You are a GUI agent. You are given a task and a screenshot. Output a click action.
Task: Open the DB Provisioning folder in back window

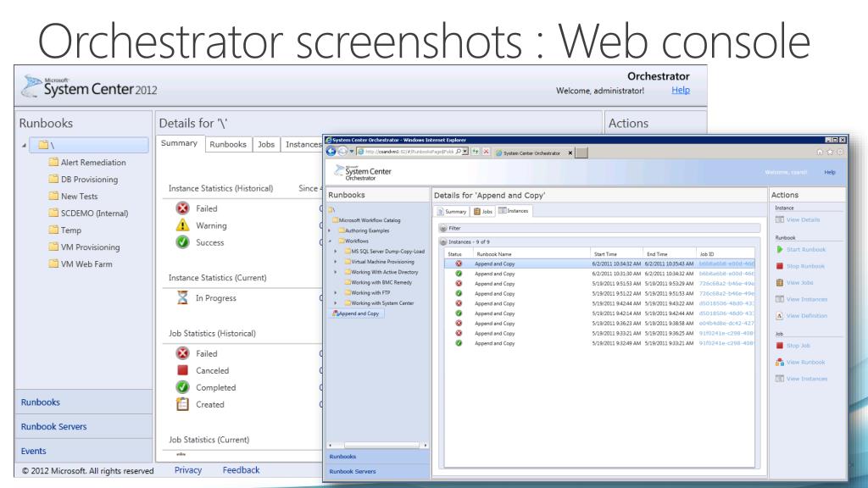(84, 180)
